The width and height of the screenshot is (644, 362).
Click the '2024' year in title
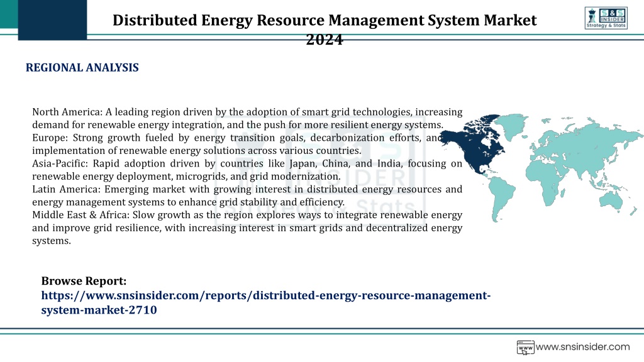pyautogui.click(x=325, y=40)
